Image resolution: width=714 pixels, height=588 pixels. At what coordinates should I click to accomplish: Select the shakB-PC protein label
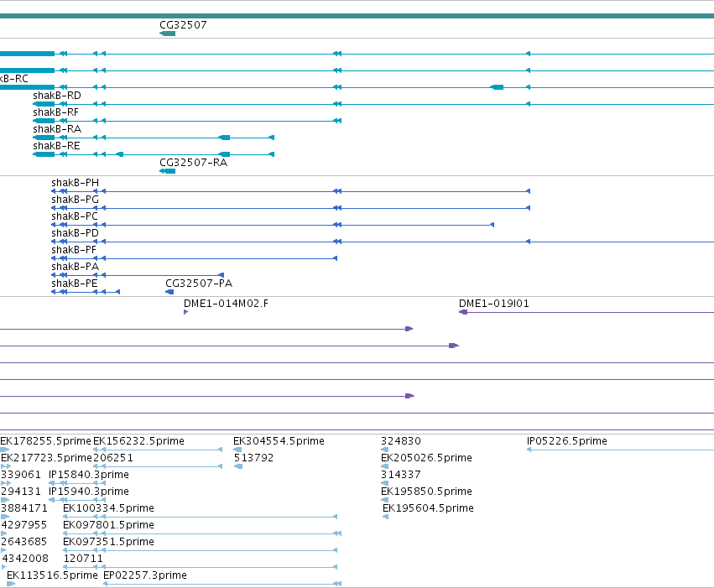pyautogui.click(x=75, y=216)
